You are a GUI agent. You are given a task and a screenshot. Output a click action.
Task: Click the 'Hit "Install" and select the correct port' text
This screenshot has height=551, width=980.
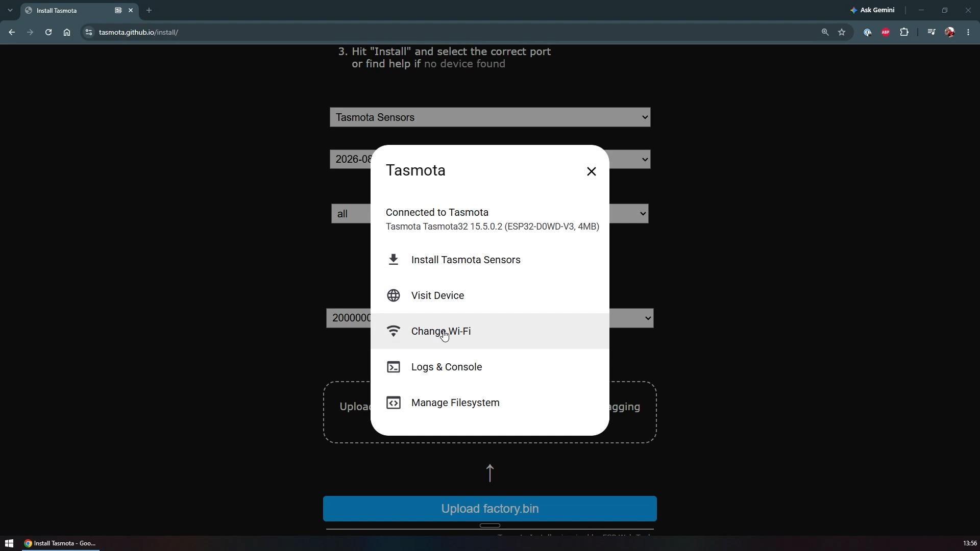(x=451, y=52)
